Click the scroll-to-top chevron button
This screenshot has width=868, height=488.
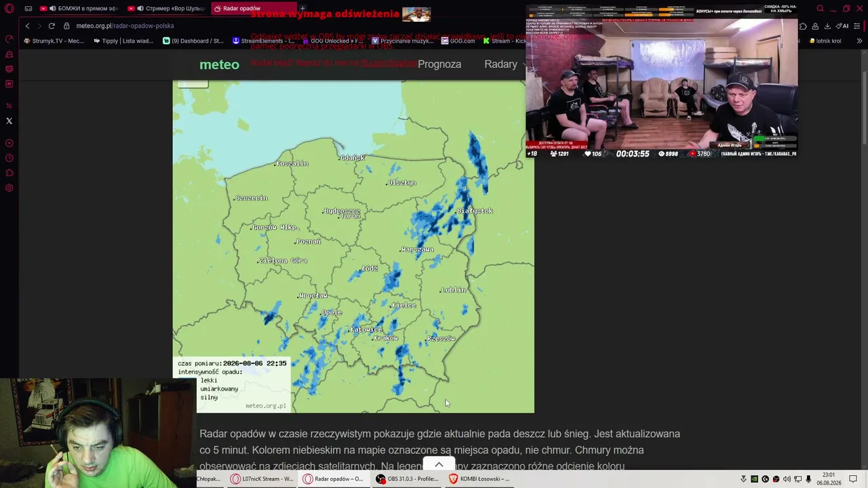click(439, 464)
